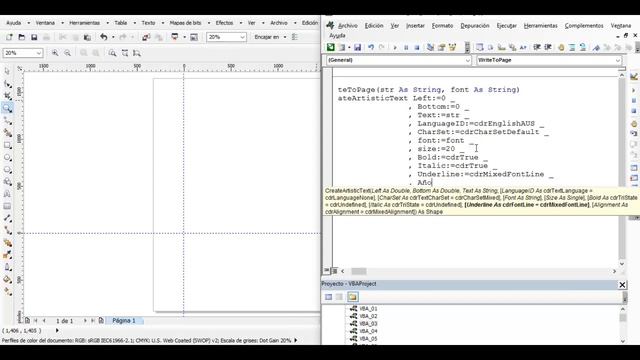Screen dimensions: 640x360
Task: Select the Text tool in CorelDRAW toolbox
Action: 7,194
